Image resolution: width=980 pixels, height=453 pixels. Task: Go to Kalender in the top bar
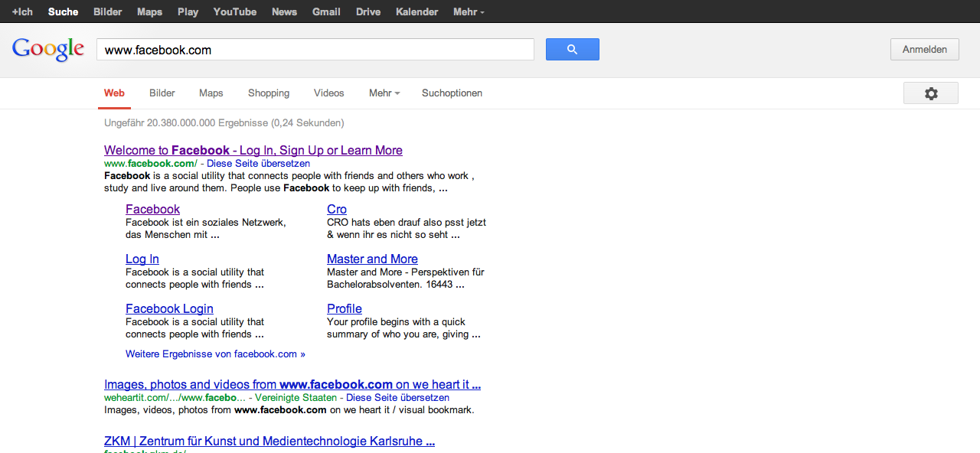point(416,11)
